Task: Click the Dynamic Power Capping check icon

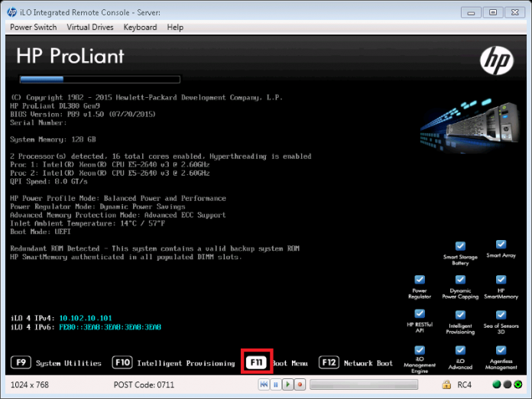Action: 460,279
